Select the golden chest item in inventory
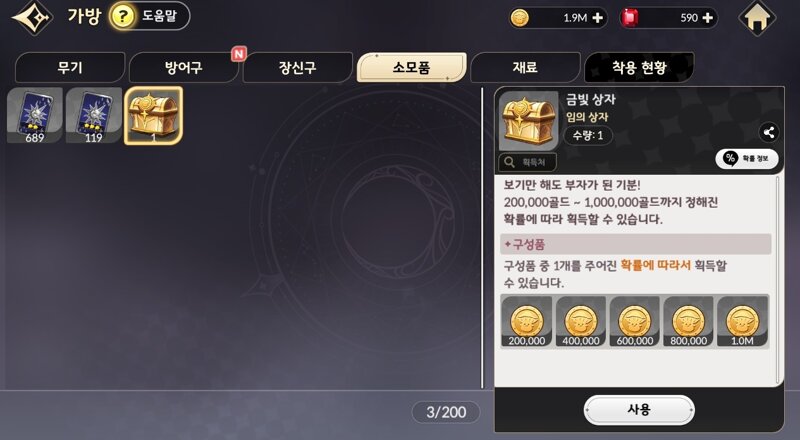This screenshot has height=440, width=800. pos(153,115)
